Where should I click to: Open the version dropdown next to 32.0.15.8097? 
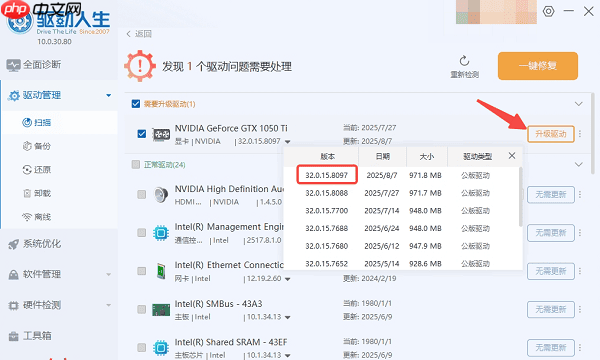click(287, 142)
